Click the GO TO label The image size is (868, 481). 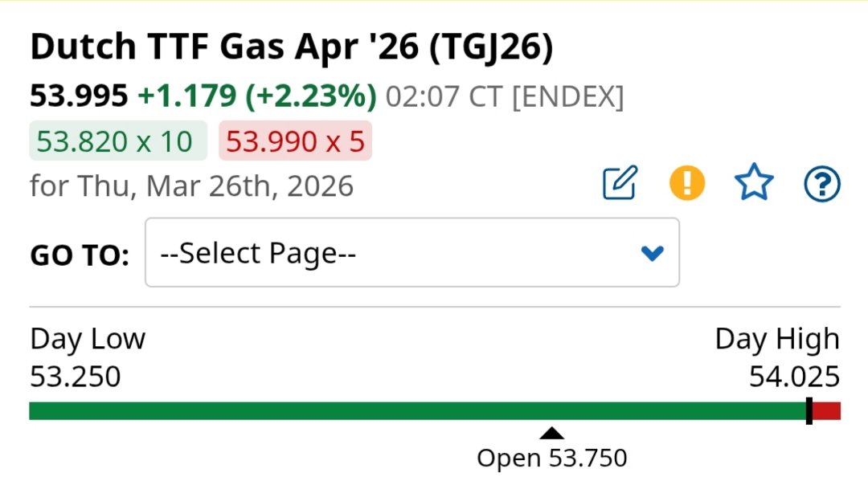pos(80,255)
